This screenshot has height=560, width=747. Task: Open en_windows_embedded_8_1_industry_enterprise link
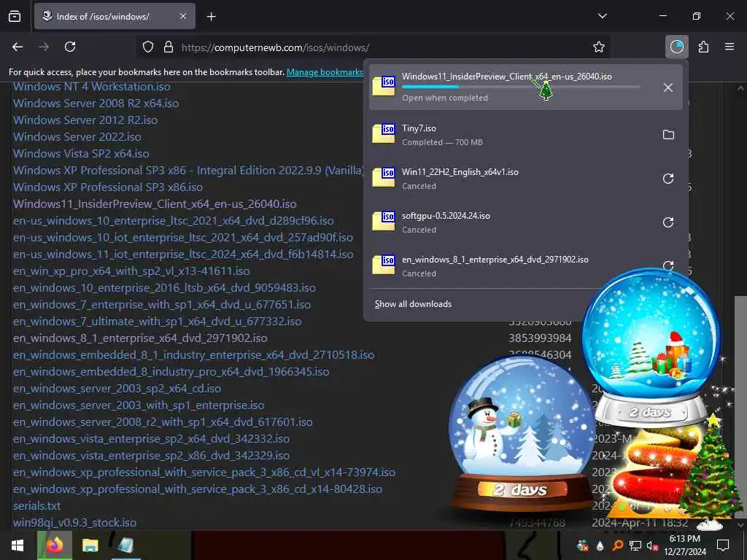point(193,355)
